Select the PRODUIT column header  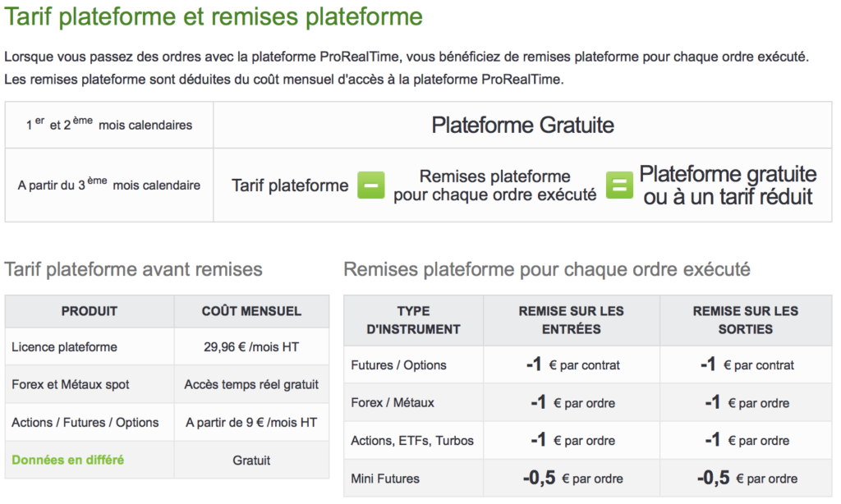[x=89, y=311]
